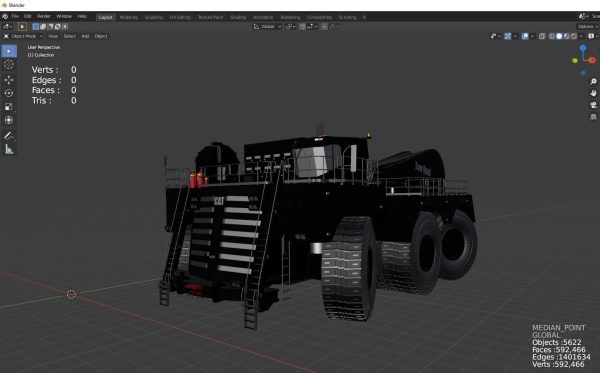Switch to the Modeling workspace tab

click(x=128, y=17)
